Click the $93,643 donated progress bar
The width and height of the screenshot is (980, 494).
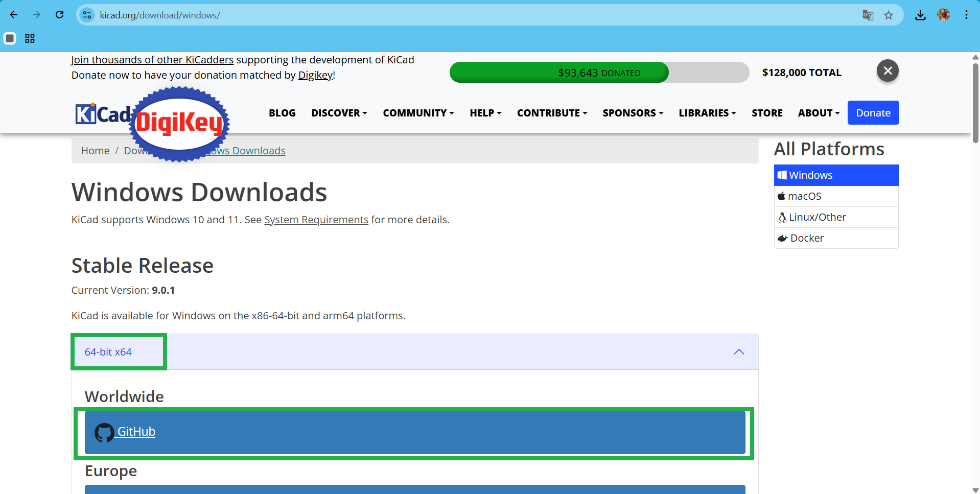pos(599,73)
